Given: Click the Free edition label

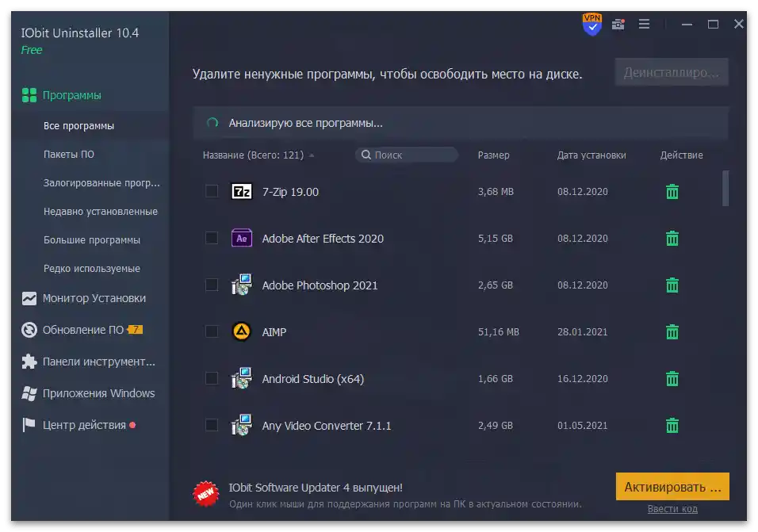Looking at the screenshot, I should [32, 50].
